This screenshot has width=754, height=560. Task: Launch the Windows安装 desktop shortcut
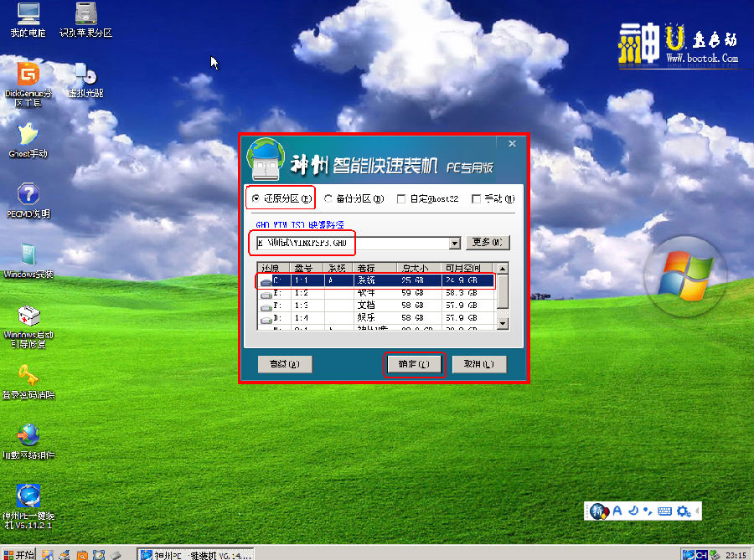[28, 255]
